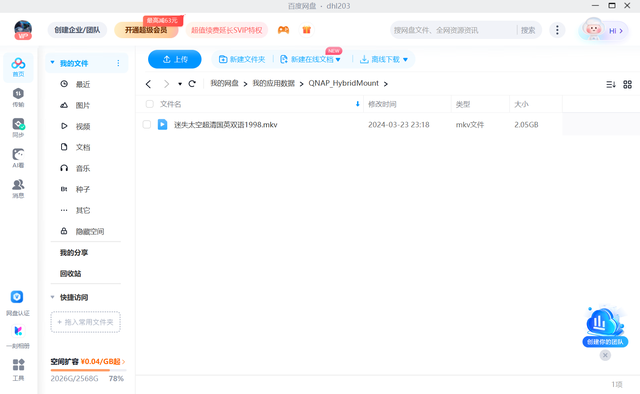Click 新建文件夹 new folder button

coord(242,60)
